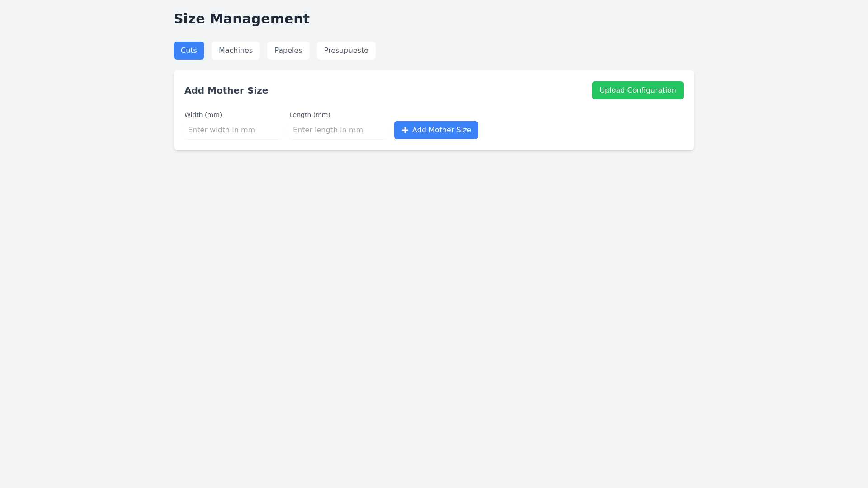The image size is (868, 488).
Task: Show paper settings via Papeles tab (same as #3)
Action: coord(288,51)
